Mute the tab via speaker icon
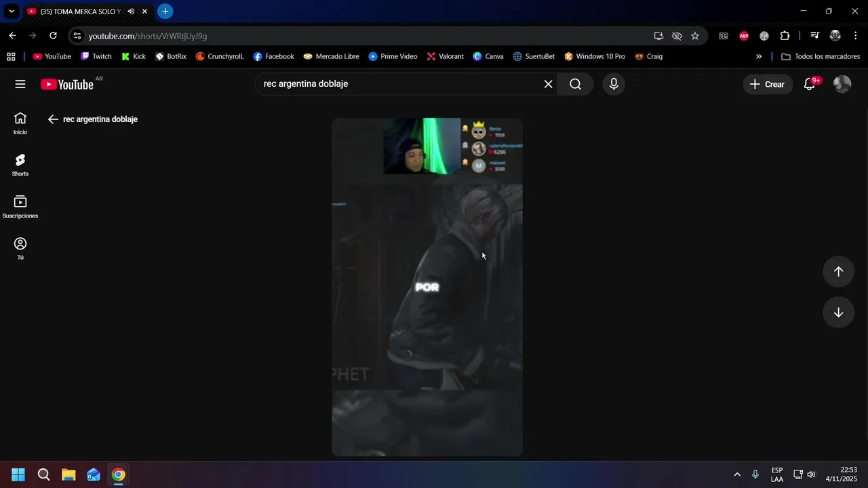Viewport: 868px width, 488px height. 131,12
